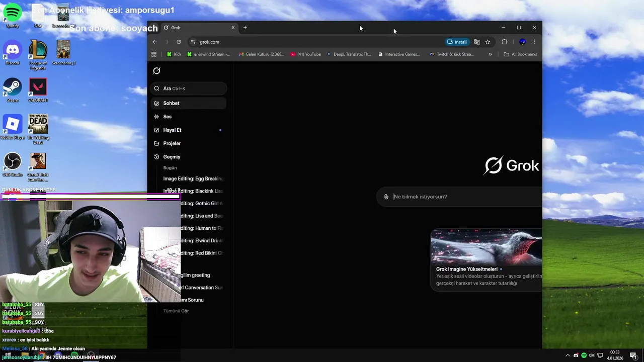
Task: Click the attach paperclip icon
Action: (386, 197)
